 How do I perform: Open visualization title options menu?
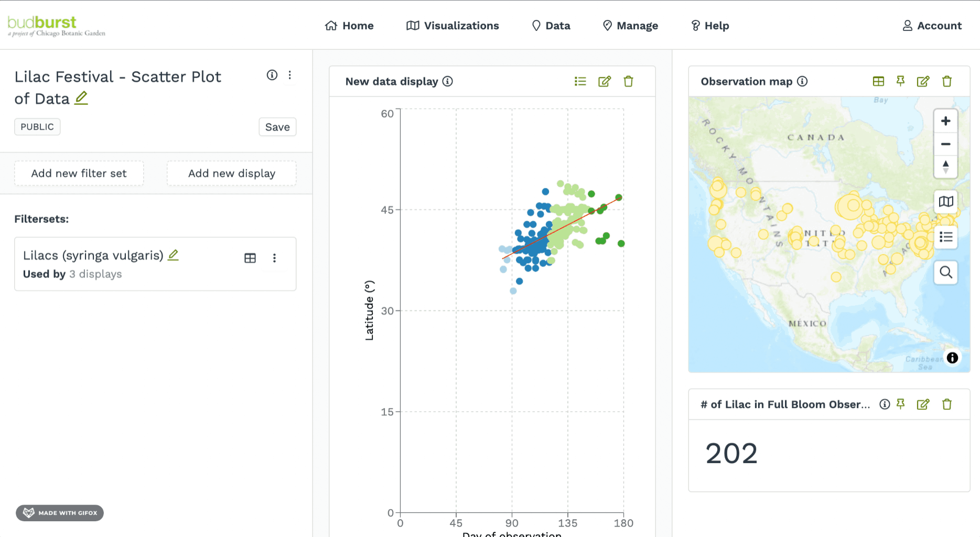coord(290,75)
